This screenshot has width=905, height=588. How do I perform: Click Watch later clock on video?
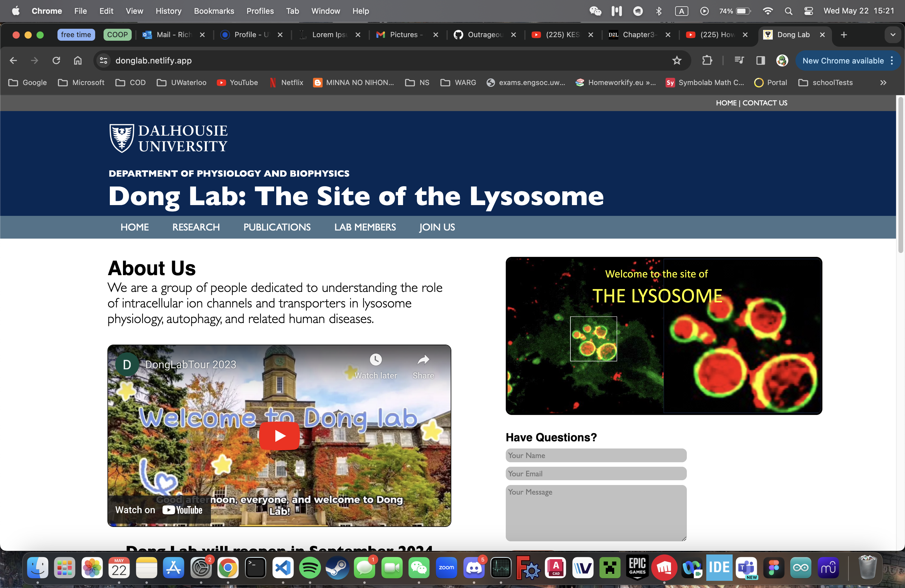tap(375, 360)
